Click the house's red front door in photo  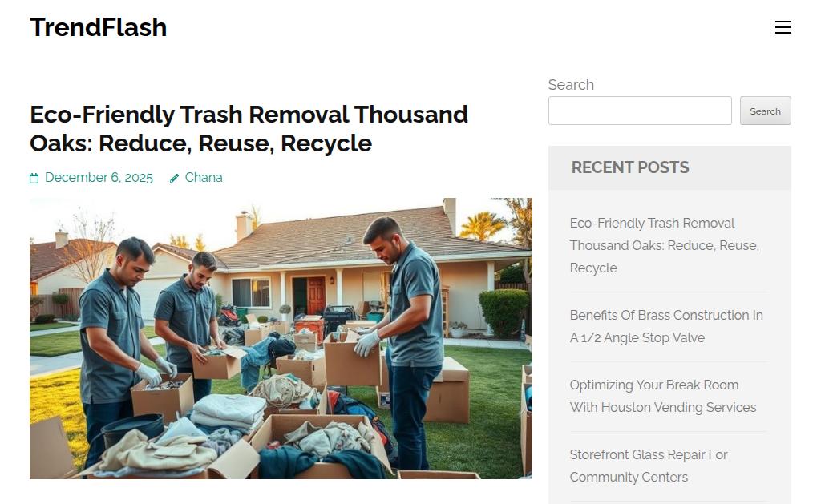click(x=316, y=296)
